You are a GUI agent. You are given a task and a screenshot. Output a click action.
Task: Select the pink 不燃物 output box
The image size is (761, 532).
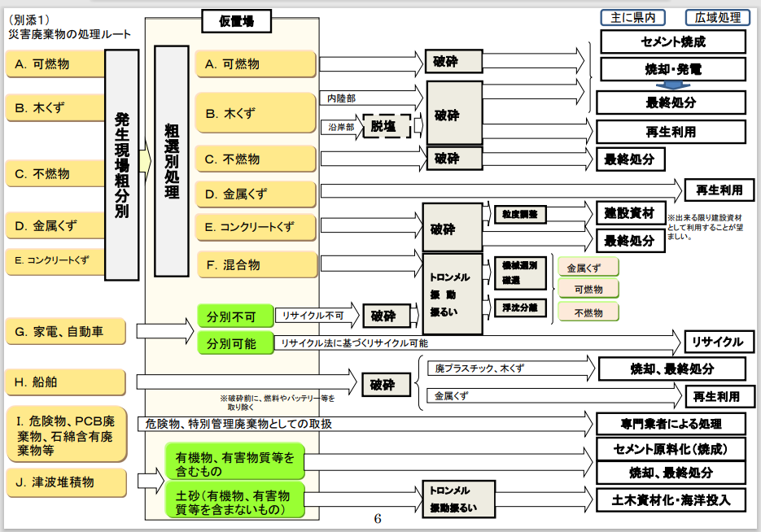(588, 313)
